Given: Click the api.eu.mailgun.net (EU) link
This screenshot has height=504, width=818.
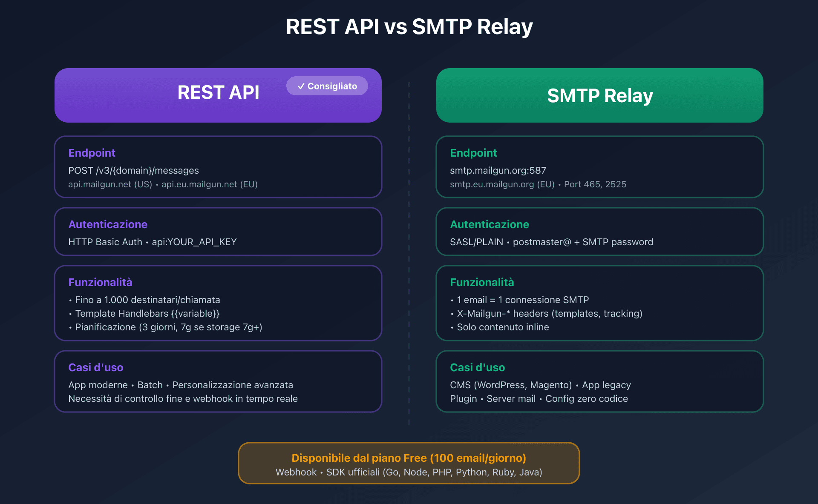Looking at the screenshot, I should [210, 184].
